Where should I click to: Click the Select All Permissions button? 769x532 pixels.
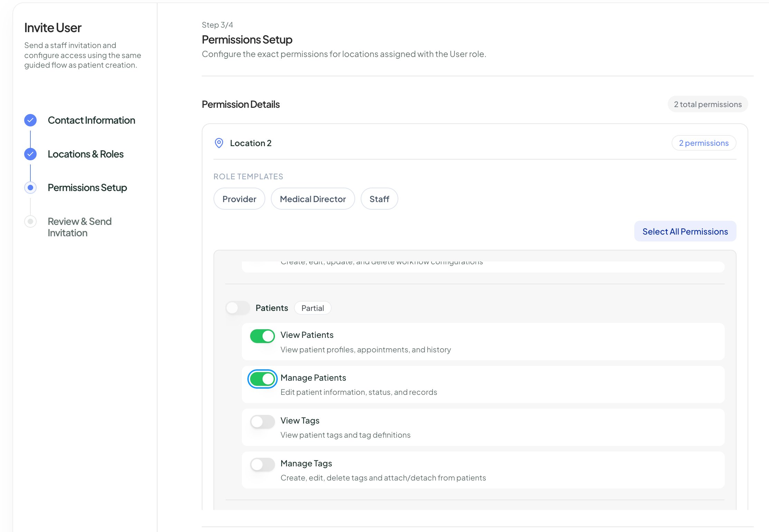tap(685, 231)
